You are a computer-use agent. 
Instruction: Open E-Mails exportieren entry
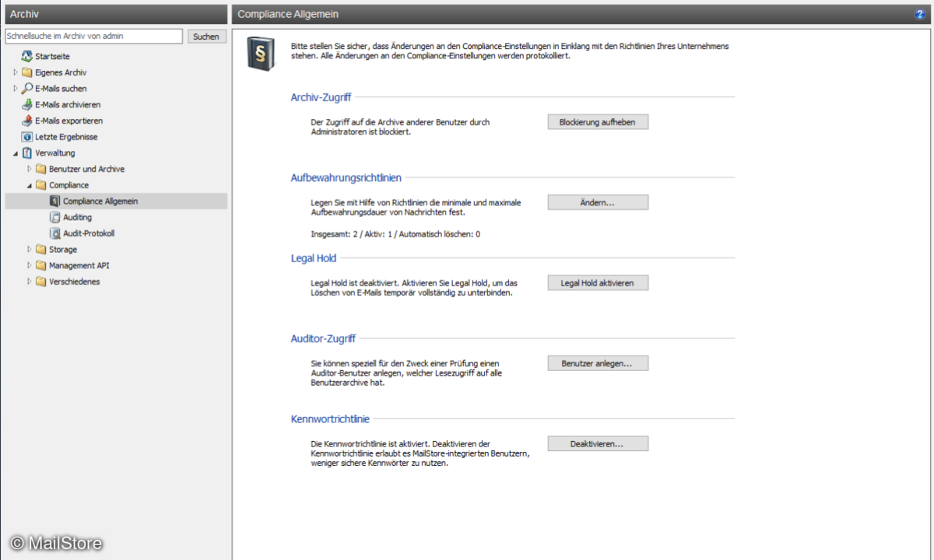point(68,121)
